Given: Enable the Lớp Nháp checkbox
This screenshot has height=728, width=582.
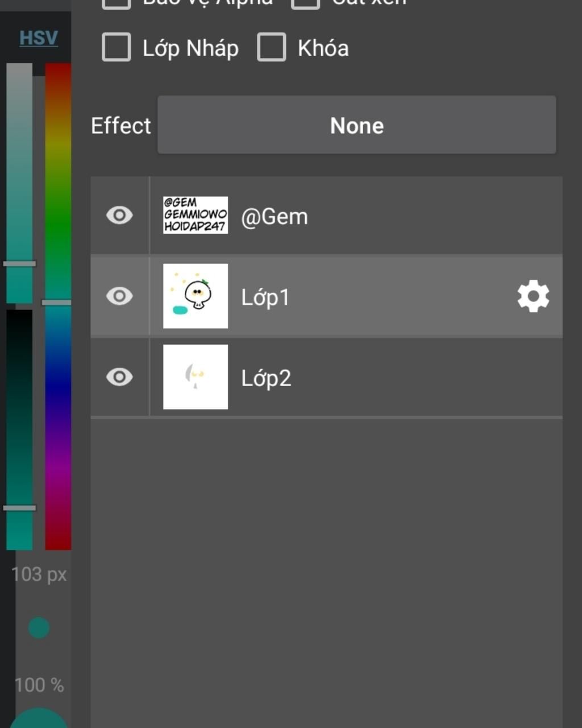Looking at the screenshot, I should click(x=117, y=47).
